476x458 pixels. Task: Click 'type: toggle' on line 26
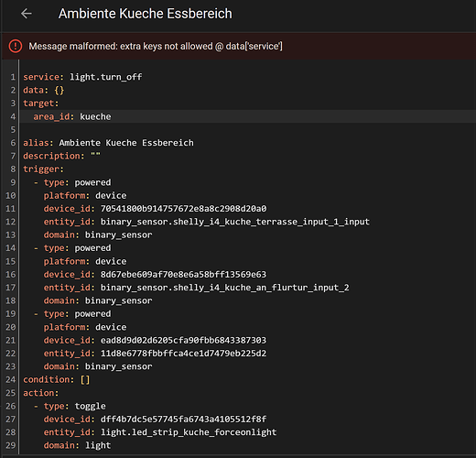click(75, 407)
